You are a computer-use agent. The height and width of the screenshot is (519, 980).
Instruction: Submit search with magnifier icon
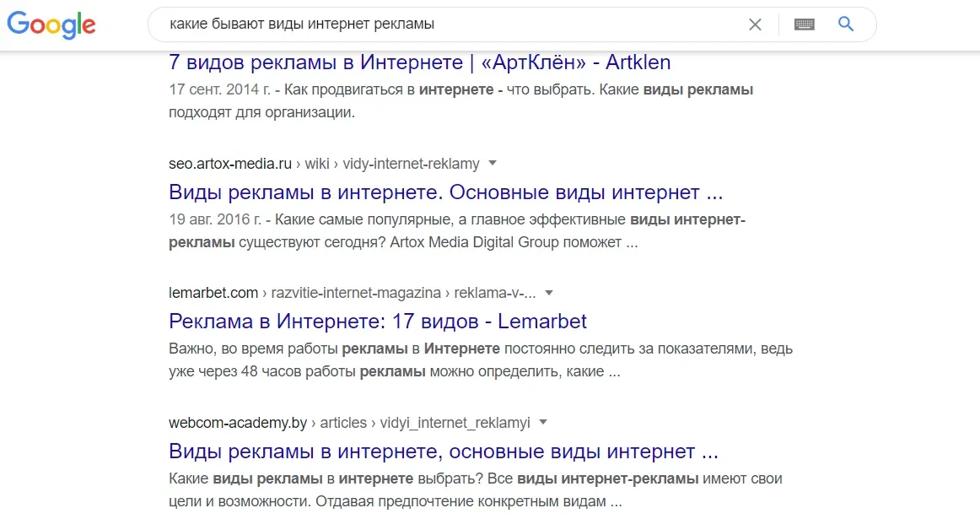point(846,24)
